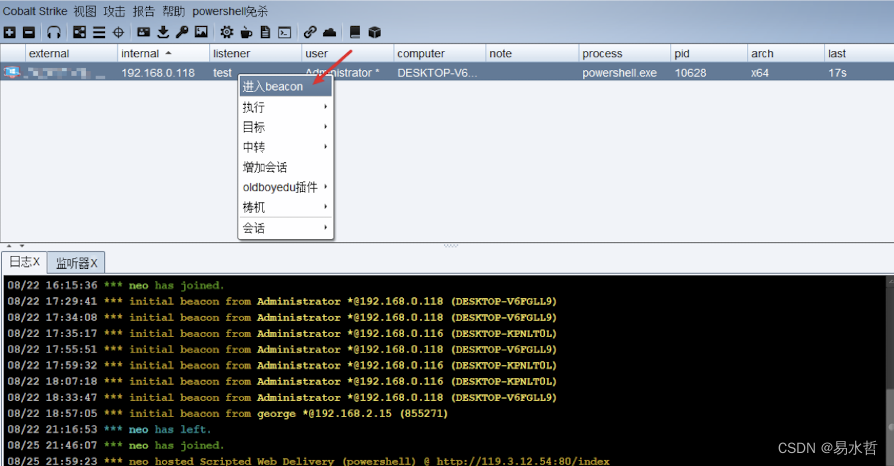894x466 pixels.
Task: Switch to the 监听器 tab
Action: (76, 263)
